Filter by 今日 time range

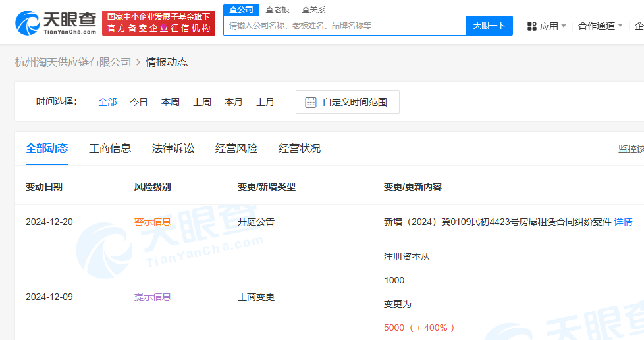(x=139, y=102)
